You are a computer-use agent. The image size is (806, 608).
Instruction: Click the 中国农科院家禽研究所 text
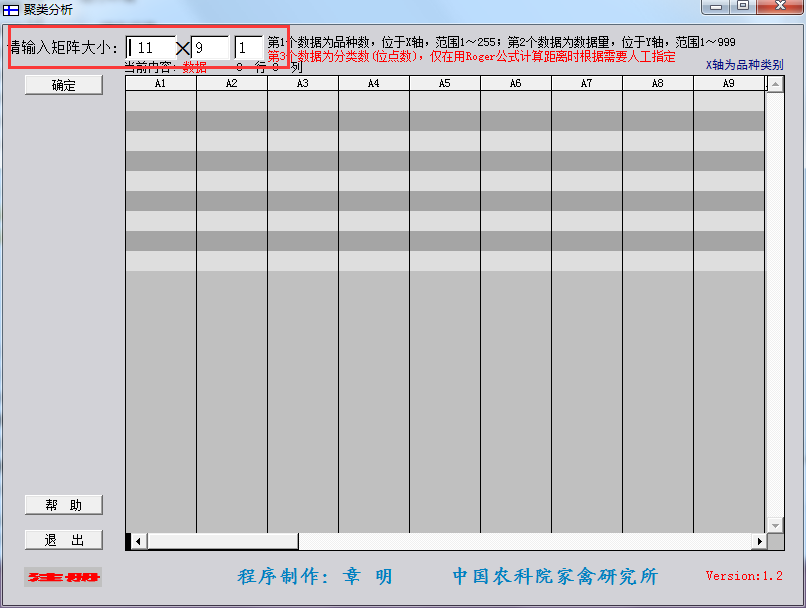[555, 577]
